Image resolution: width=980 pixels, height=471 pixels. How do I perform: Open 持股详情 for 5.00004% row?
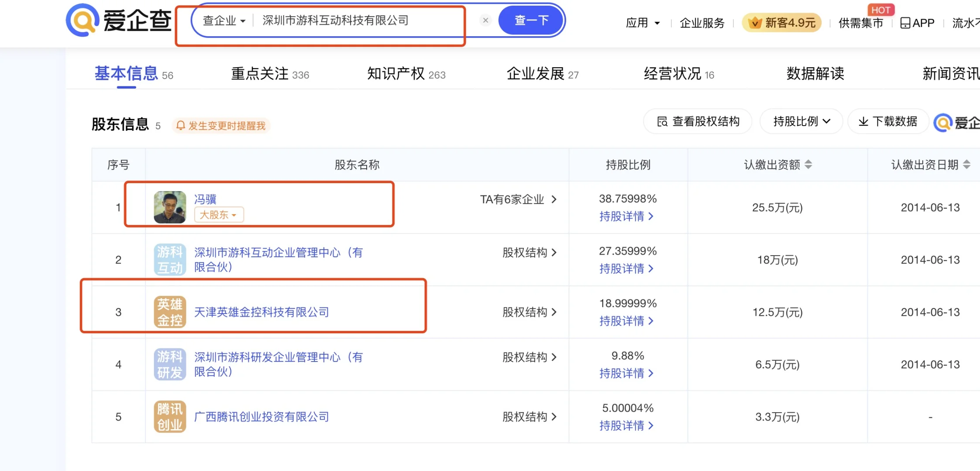[x=626, y=426]
